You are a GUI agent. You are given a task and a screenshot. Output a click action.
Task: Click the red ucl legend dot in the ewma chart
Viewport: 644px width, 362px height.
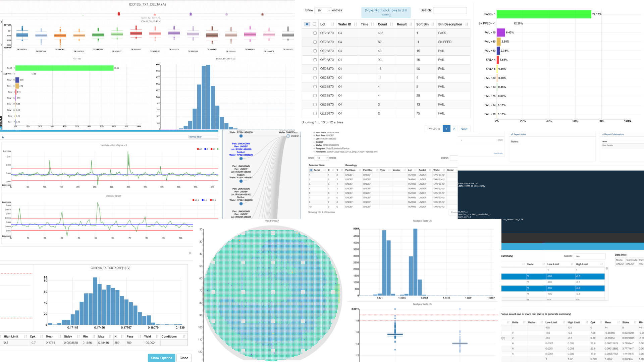point(198,149)
